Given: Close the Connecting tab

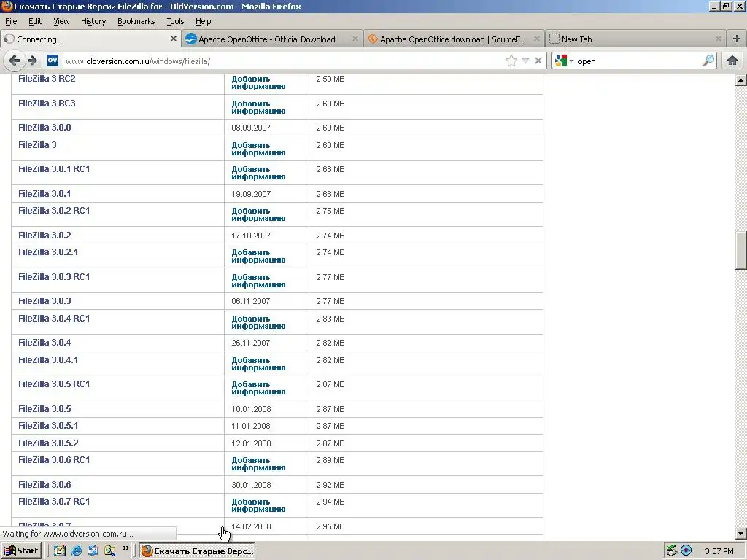Looking at the screenshot, I should (174, 39).
